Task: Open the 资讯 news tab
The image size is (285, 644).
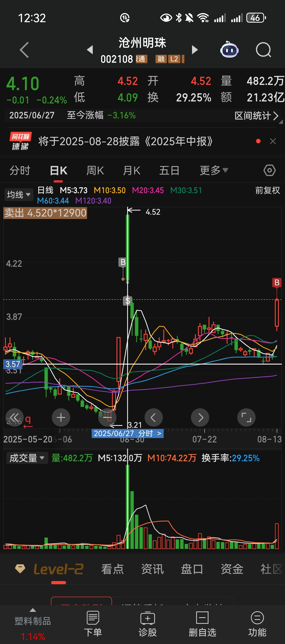Action: point(152,569)
